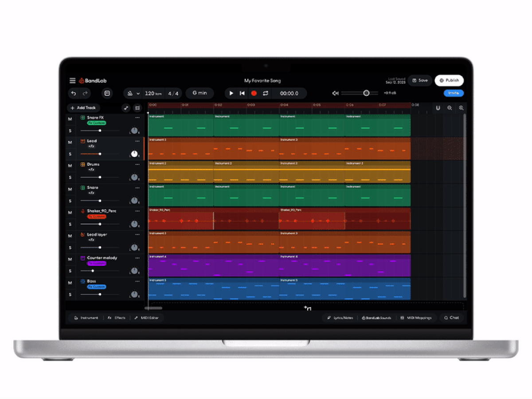Mute the Snare FX track
Screen dimensions: 532x399
70,119
